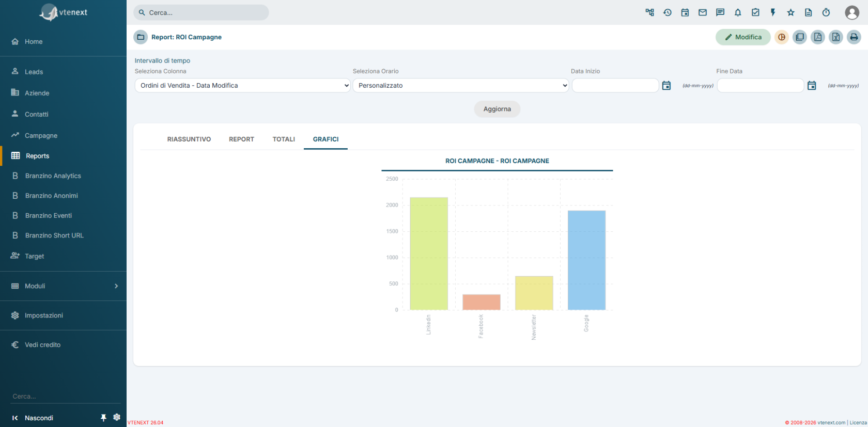868x427 pixels.
Task: Print the ROI Campagne report
Action: 854,37
